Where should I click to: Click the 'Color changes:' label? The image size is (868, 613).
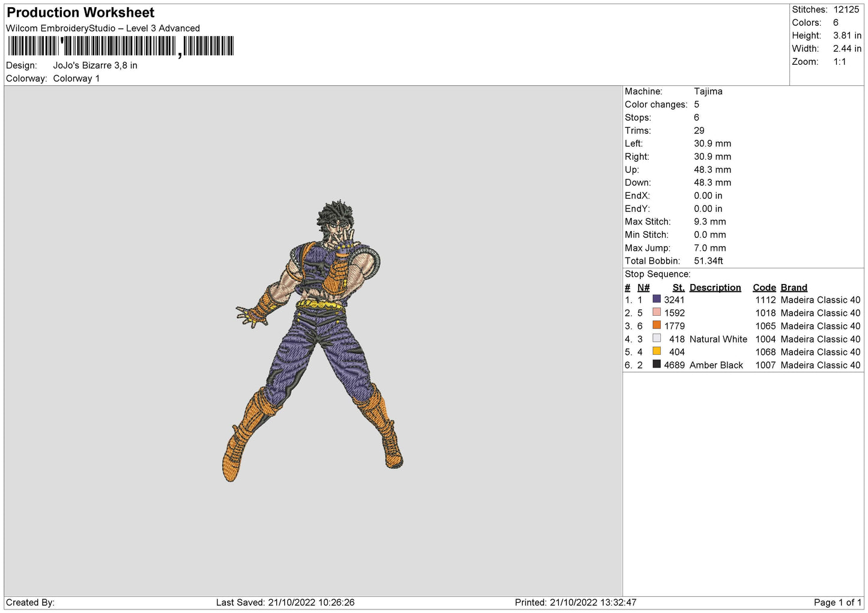point(656,104)
